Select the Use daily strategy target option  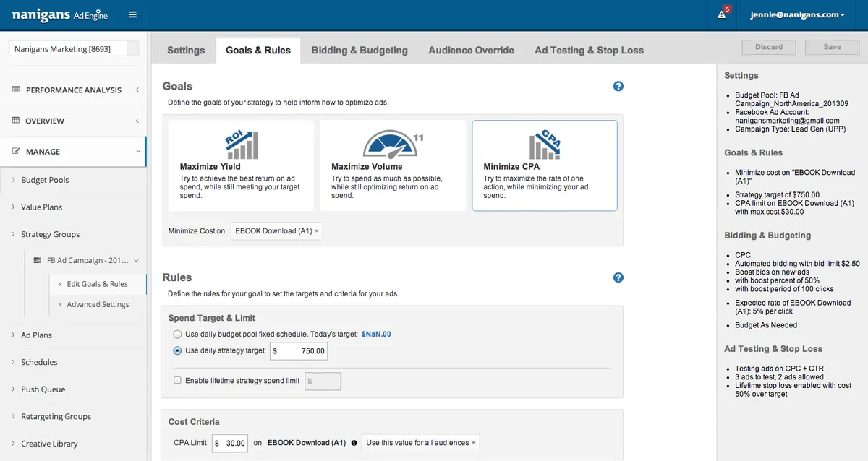pos(178,351)
